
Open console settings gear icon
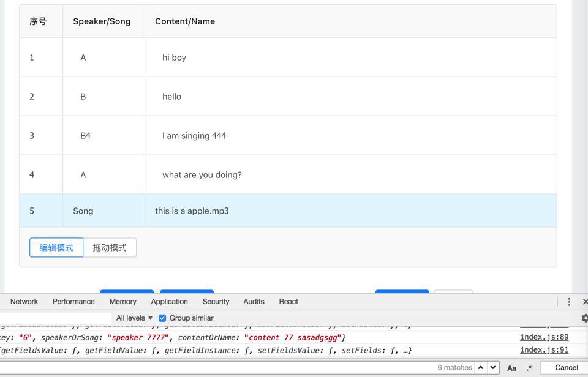click(584, 318)
